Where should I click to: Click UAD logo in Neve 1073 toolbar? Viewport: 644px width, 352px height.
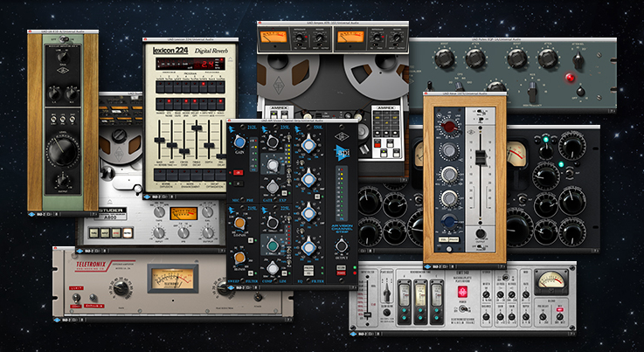pyautogui.click(x=427, y=266)
